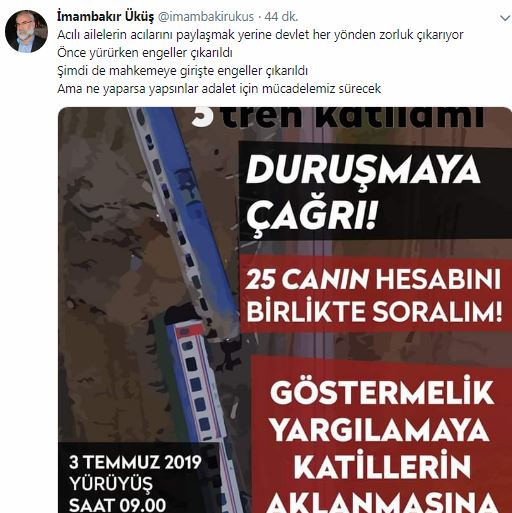Select the tweet line starting 'Acılı ailelerin'
This screenshot has width=512, height=513.
coord(260,35)
